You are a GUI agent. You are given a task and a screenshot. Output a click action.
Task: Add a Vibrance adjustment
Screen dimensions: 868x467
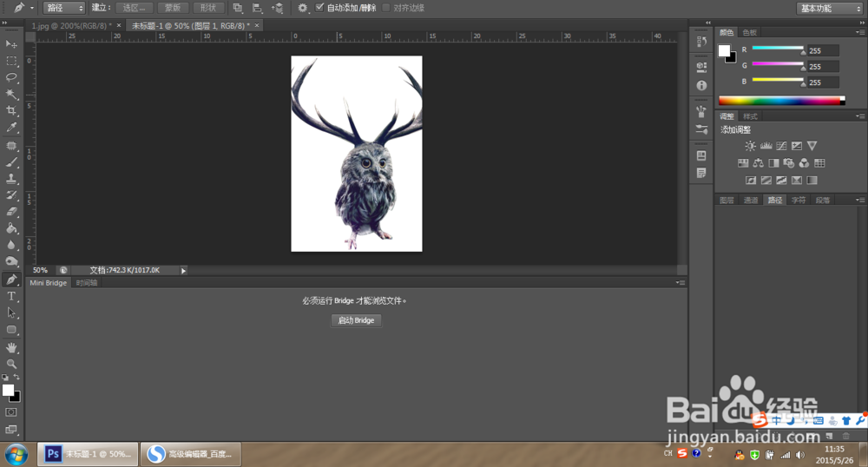click(x=812, y=146)
